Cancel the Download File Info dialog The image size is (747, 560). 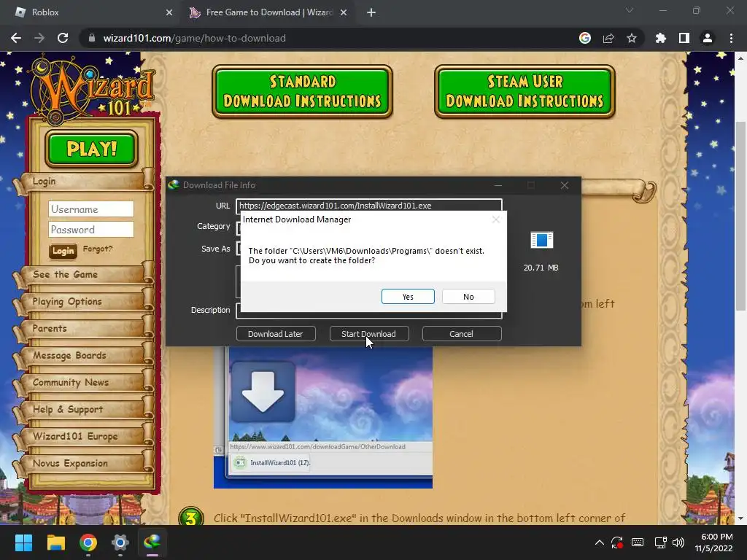462,334
